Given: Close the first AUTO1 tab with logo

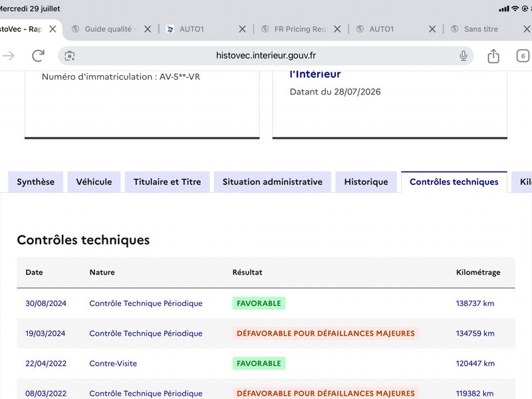Looking at the screenshot, I should (x=242, y=29).
